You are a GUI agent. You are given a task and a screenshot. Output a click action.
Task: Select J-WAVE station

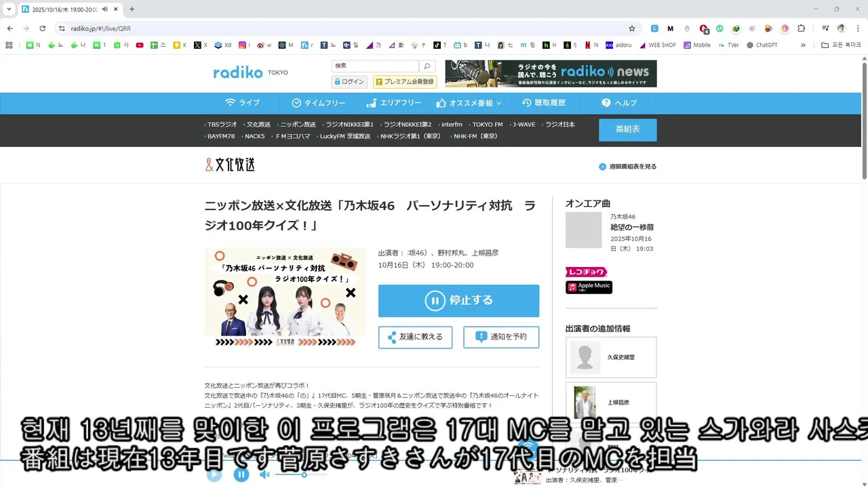(x=523, y=125)
